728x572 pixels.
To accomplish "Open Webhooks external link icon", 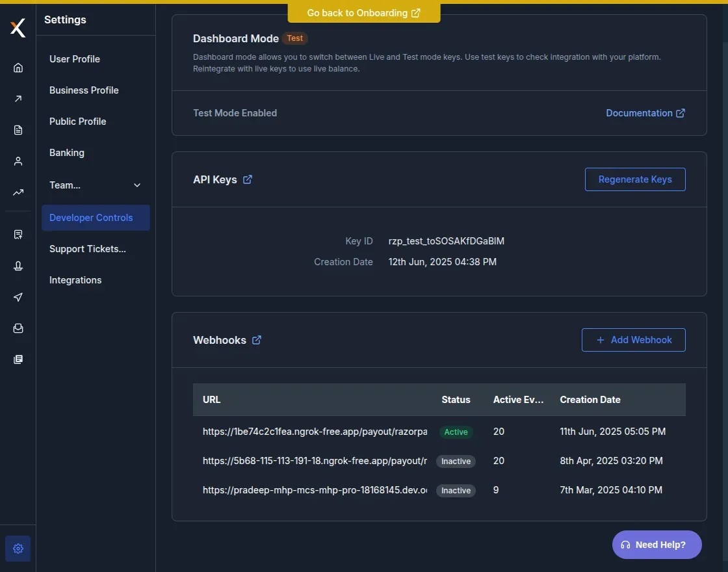I will (256, 339).
